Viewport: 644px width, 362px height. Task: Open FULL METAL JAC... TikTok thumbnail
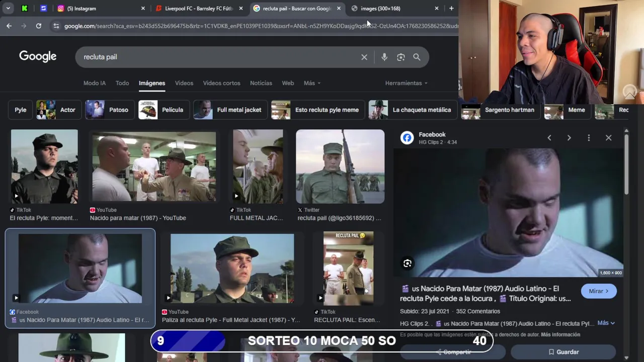pyautogui.click(x=258, y=166)
